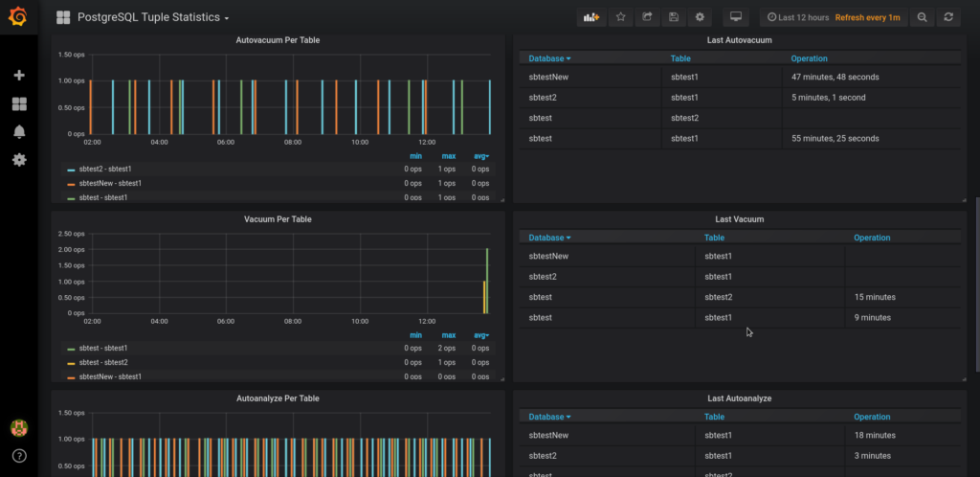
Task: Open the Configuration gear in sidebar
Action: (18, 159)
